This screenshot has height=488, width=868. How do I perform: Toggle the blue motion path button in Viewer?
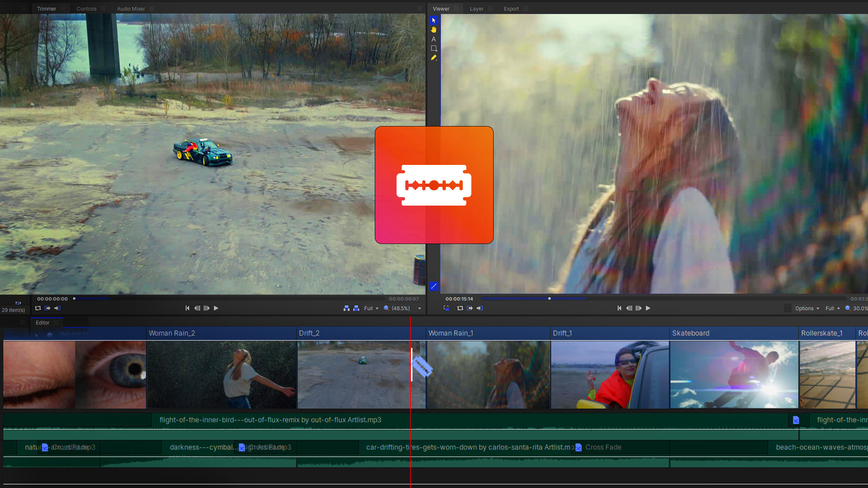(x=434, y=286)
